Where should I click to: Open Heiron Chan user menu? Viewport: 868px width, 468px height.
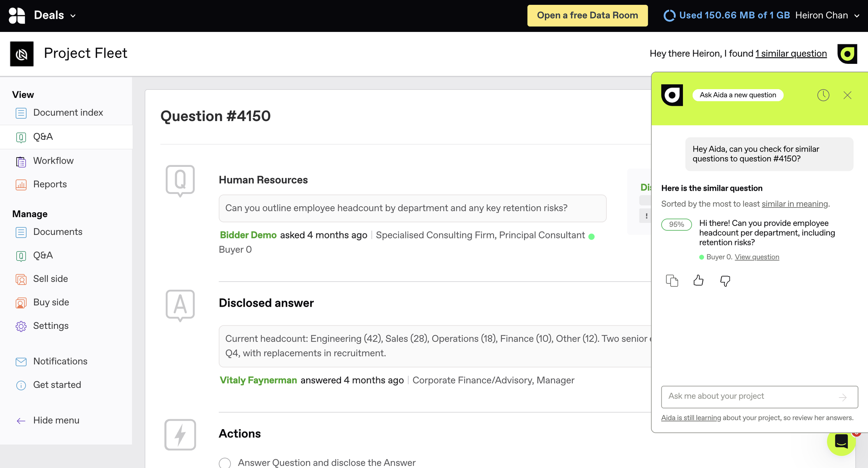coord(827,15)
